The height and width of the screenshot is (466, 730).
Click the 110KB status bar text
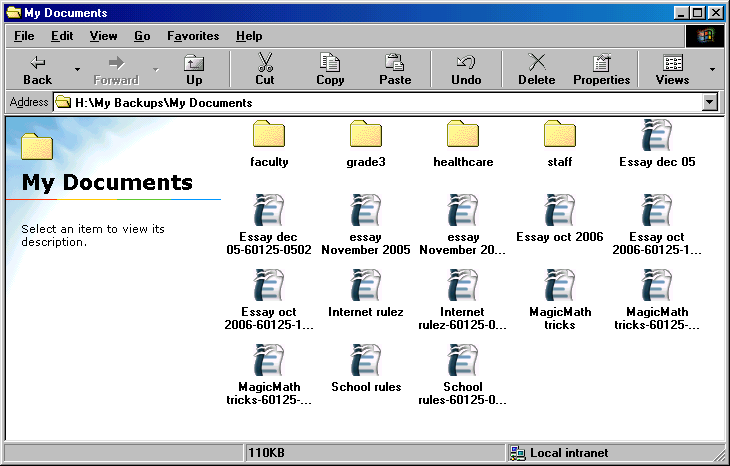click(266, 452)
